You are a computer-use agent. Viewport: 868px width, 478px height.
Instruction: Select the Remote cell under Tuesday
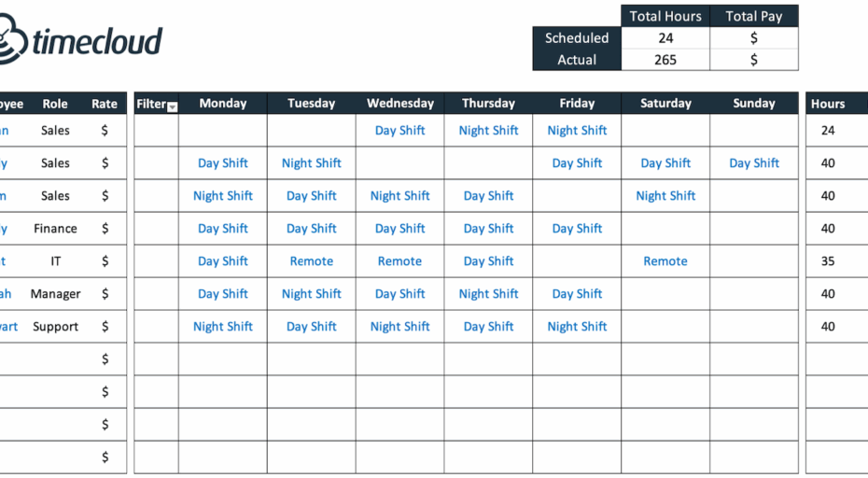click(311, 261)
